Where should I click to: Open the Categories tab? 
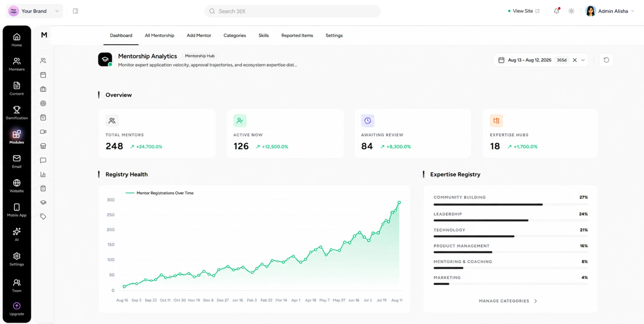[235, 35]
